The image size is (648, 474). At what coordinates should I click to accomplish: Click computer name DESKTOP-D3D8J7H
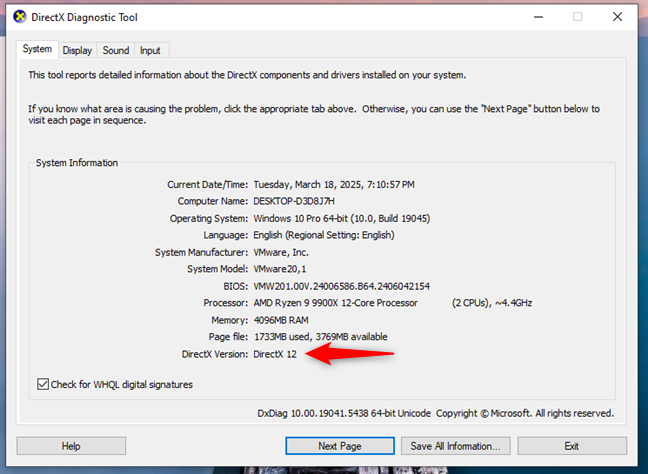tap(294, 201)
